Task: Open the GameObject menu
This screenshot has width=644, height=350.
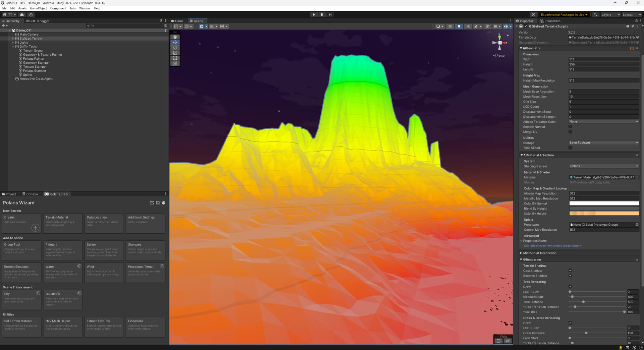Action: coord(38,8)
